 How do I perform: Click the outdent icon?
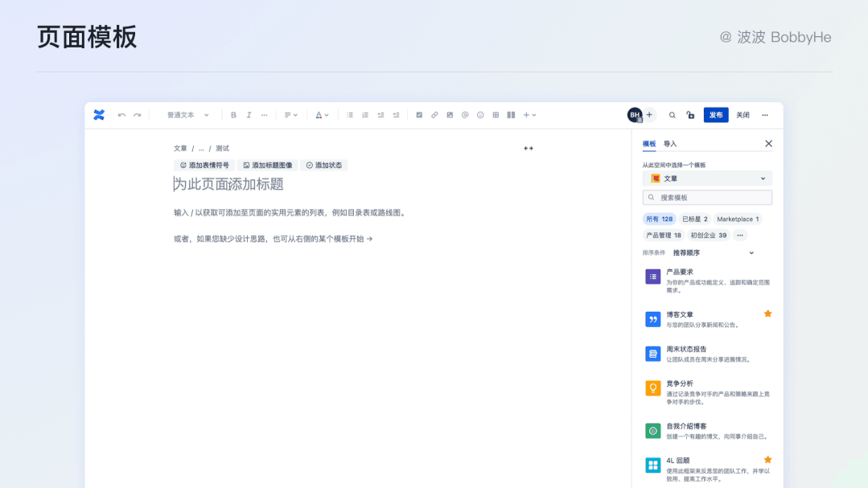pyautogui.click(x=381, y=115)
